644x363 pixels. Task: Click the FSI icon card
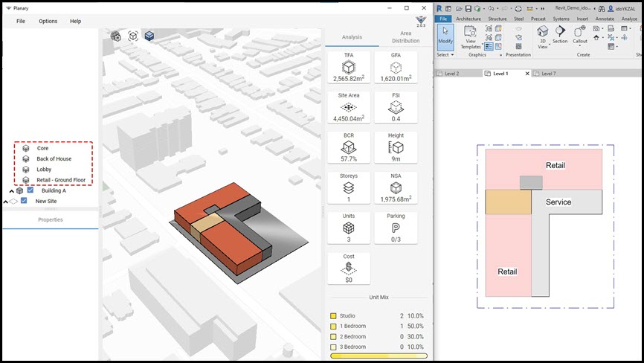click(396, 107)
